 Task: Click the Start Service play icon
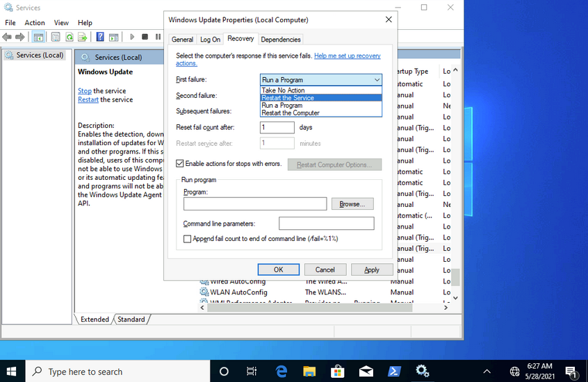[132, 37]
